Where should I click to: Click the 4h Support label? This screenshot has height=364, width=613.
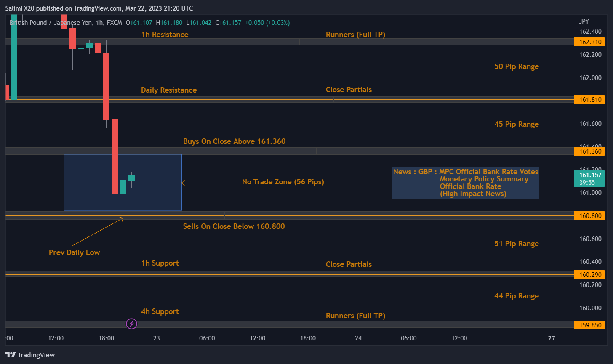click(160, 311)
